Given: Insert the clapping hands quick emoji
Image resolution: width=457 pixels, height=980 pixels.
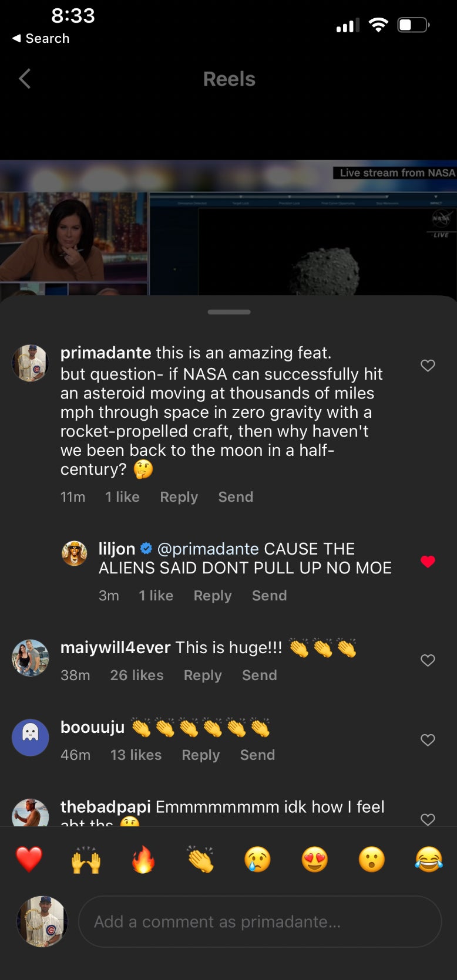Looking at the screenshot, I should tap(200, 860).
